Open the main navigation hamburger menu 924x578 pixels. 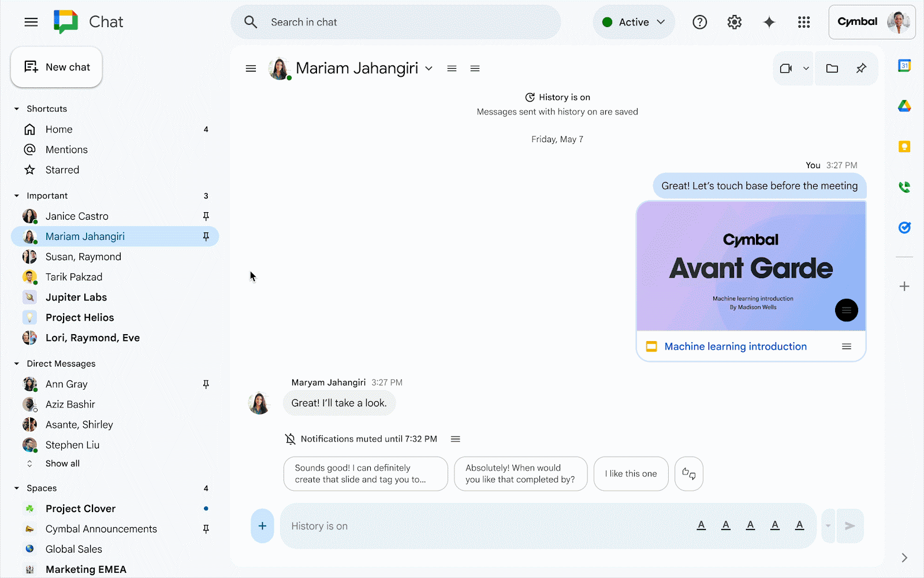pyautogui.click(x=31, y=21)
